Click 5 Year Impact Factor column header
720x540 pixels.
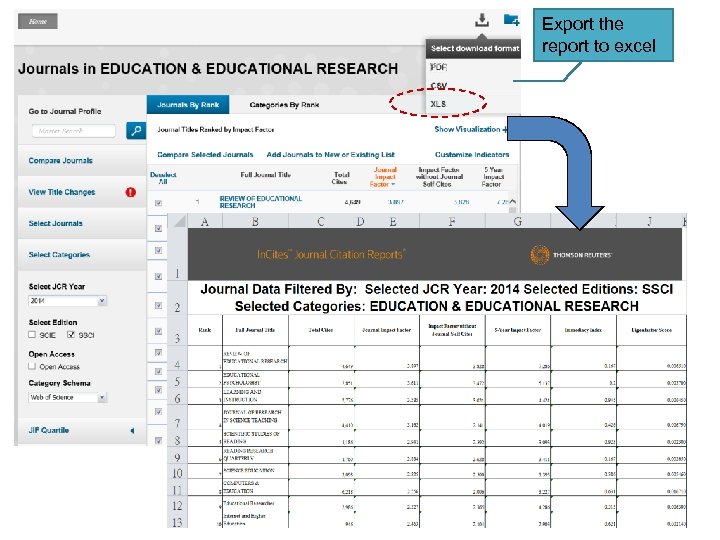(x=493, y=177)
